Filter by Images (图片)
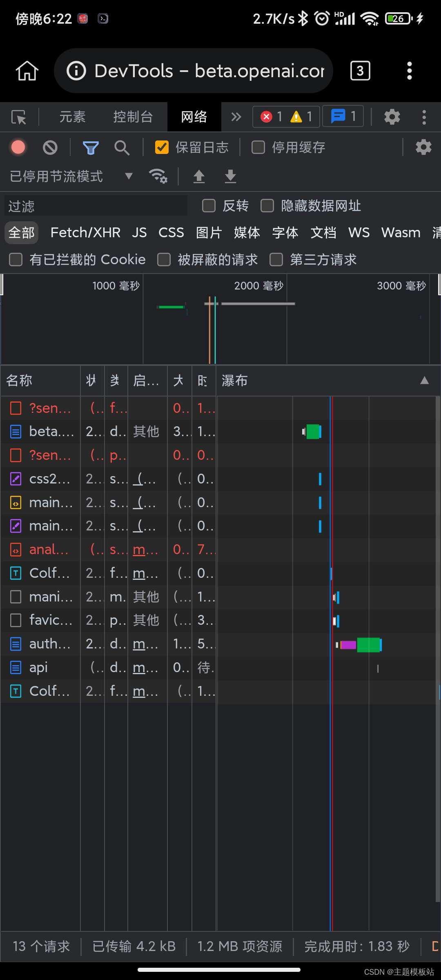 (x=209, y=233)
